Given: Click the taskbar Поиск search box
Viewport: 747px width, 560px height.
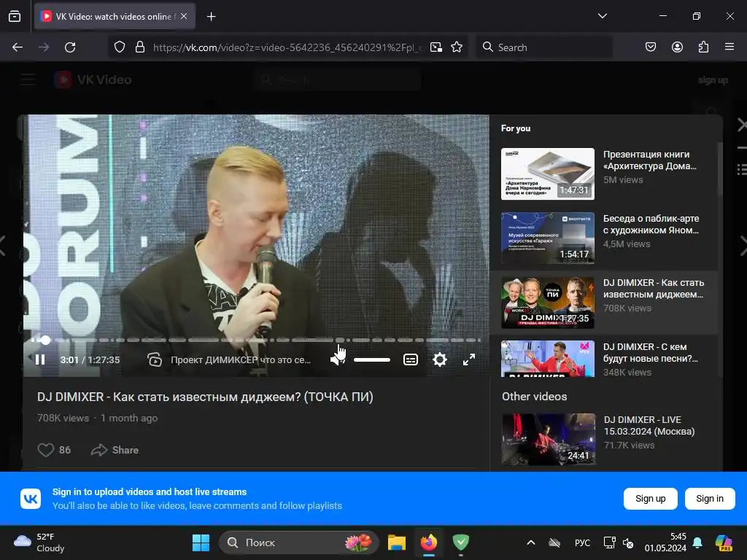Looking at the screenshot, I should 298,542.
